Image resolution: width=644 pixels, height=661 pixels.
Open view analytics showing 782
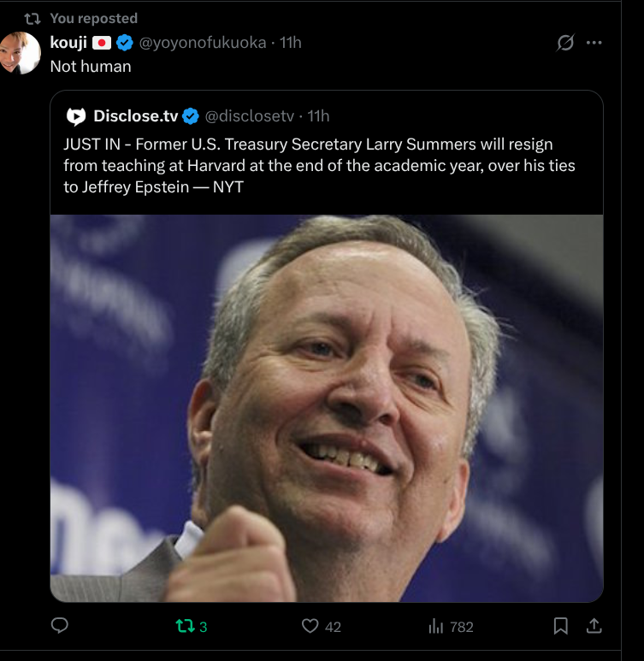coord(436,626)
